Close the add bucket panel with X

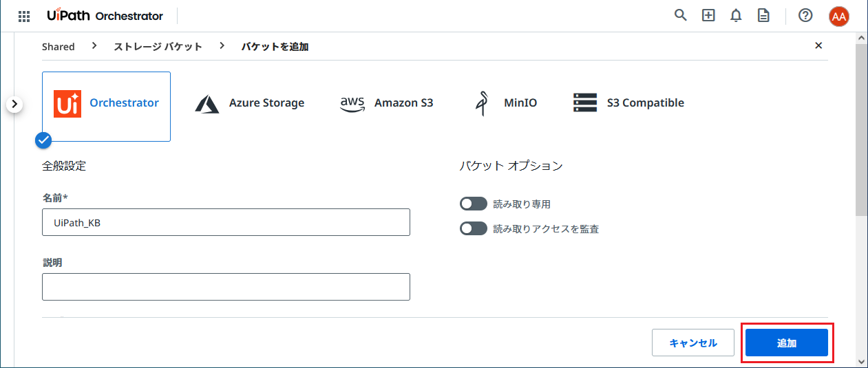tap(818, 45)
